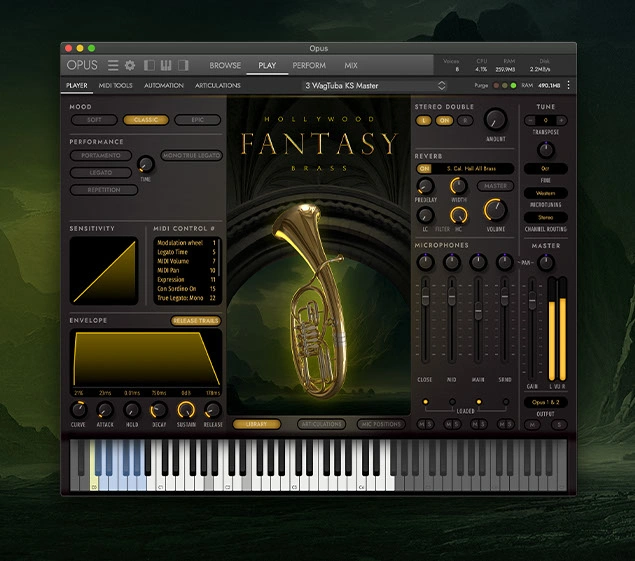Click the CLOSE microphone pan knob
635x561 pixels.
coord(425,262)
